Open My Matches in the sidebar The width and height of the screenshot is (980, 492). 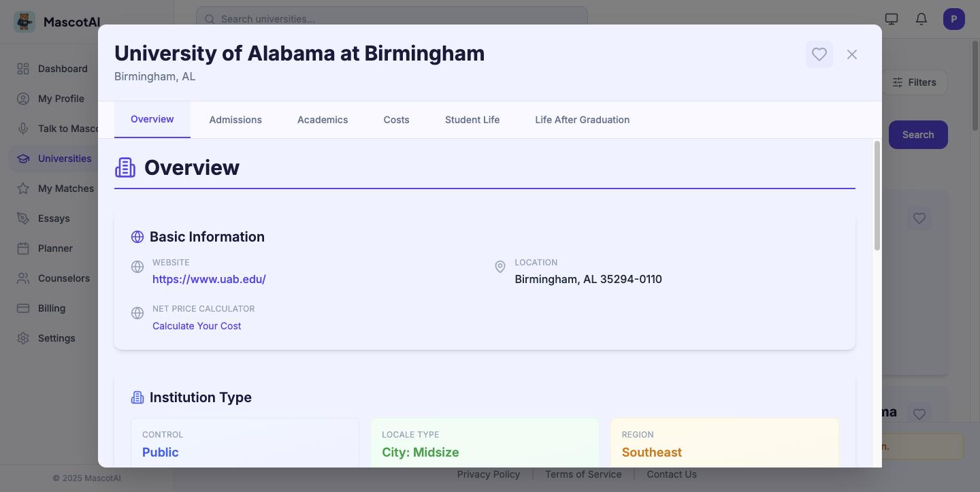pyautogui.click(x=66, y=188)
